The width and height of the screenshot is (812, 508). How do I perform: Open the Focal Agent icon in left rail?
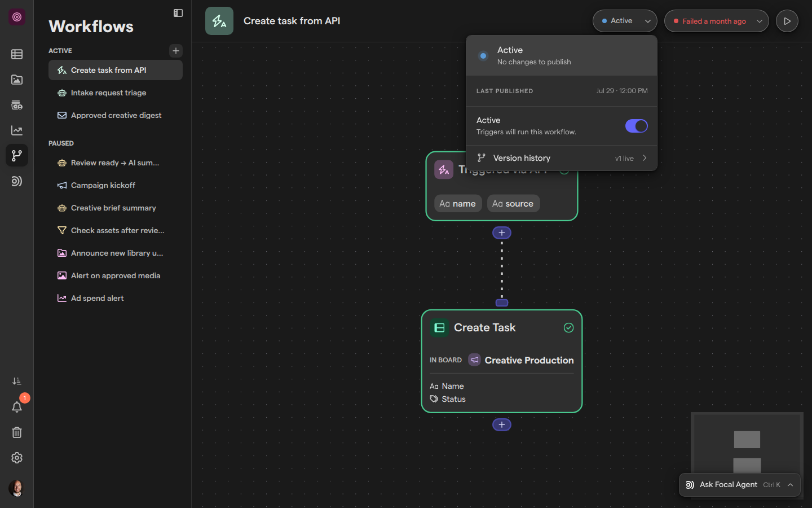17,181
